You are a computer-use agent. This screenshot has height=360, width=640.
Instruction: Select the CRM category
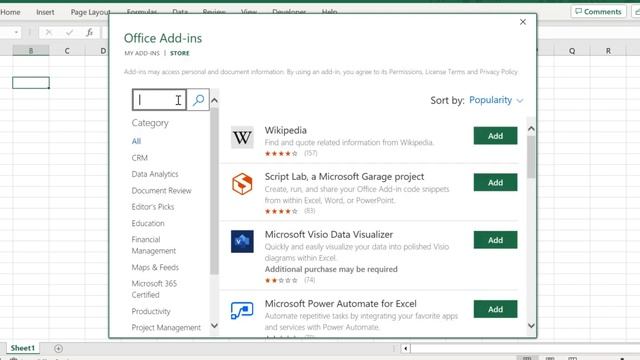(140, 158)
